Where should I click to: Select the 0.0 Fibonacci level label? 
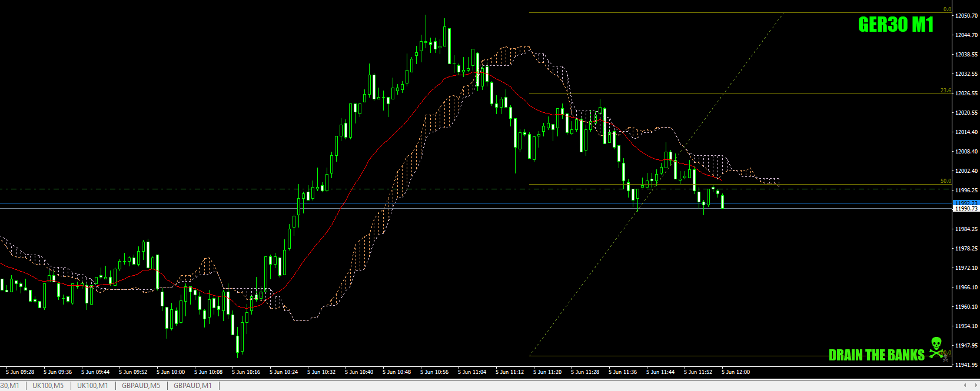pyautogui.click(x=947, y=9)
